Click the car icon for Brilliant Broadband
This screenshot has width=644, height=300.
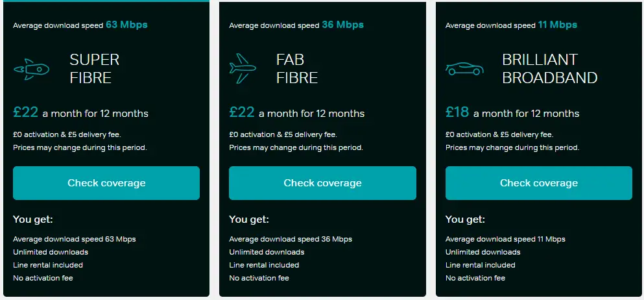click(x=464, y=69)
